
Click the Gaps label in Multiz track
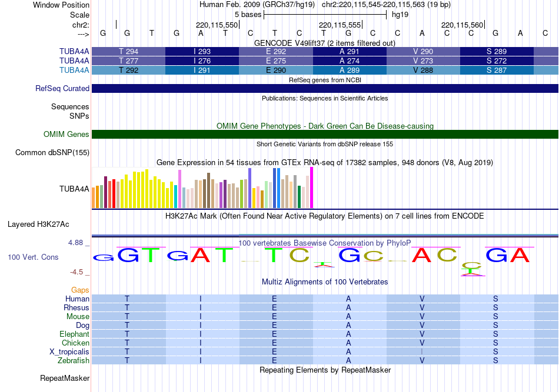coord(80,290)
